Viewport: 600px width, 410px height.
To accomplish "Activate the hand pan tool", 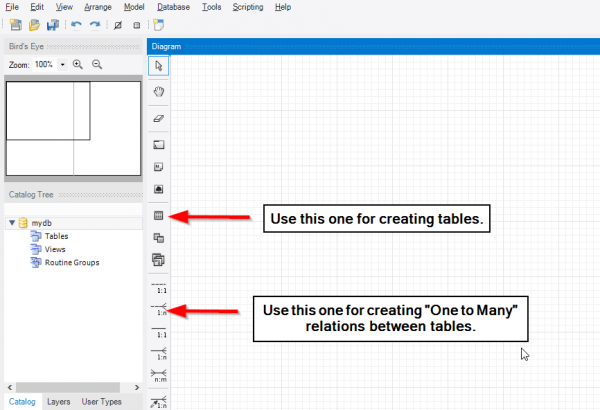I will coord(158,92).
